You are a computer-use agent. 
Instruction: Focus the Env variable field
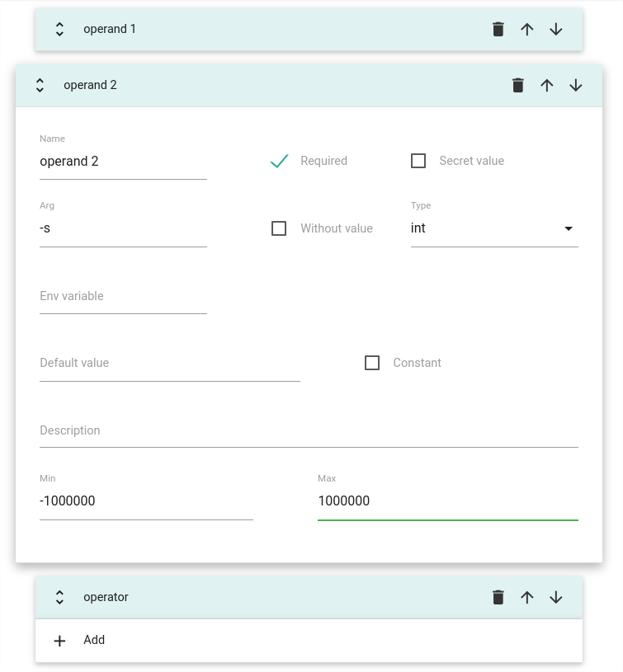[123, 297]
